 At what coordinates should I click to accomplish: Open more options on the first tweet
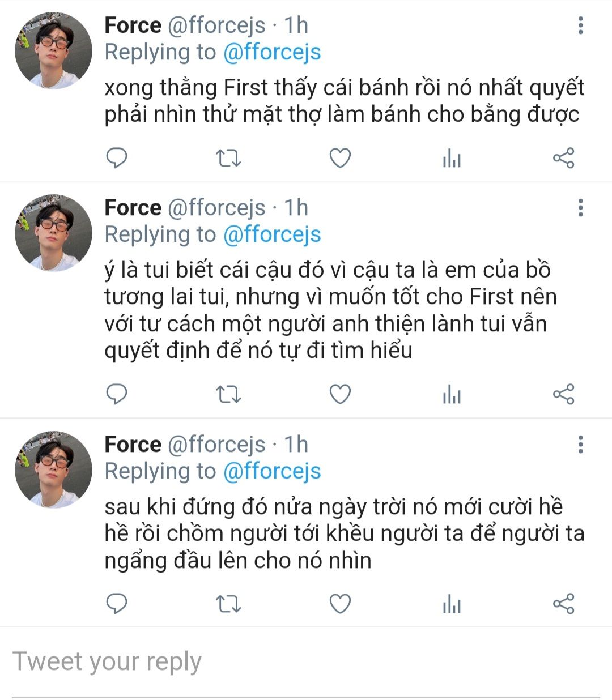pos(580,25)
